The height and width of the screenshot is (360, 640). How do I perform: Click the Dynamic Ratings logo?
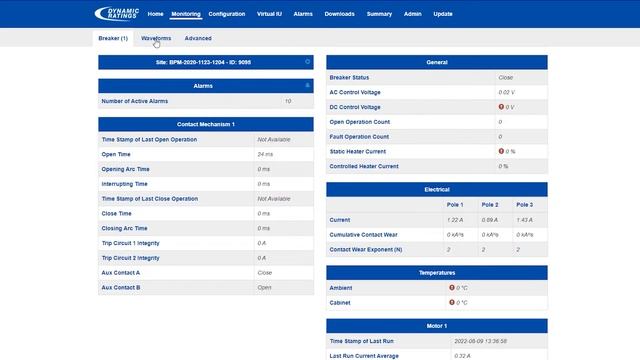[x=117, y=13]
